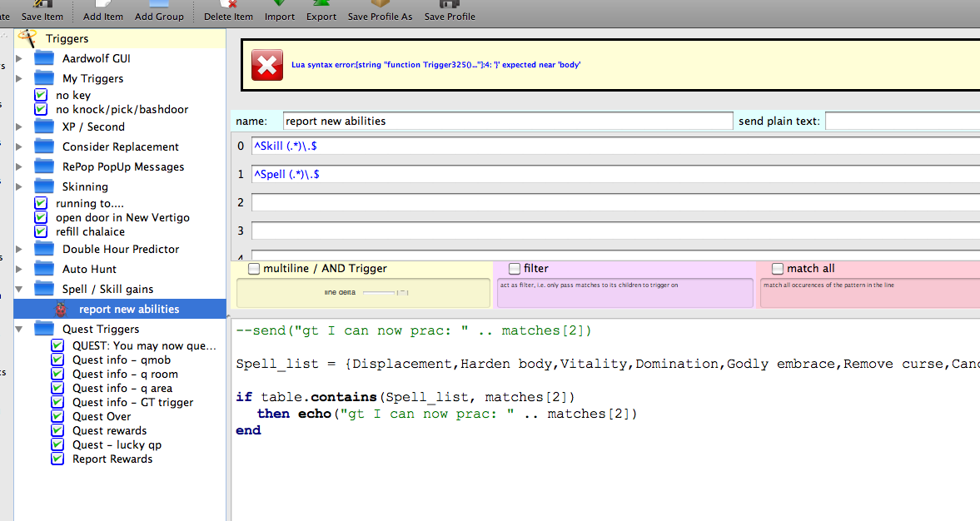Toggle the 'no key' trigger checkbox

42,95
